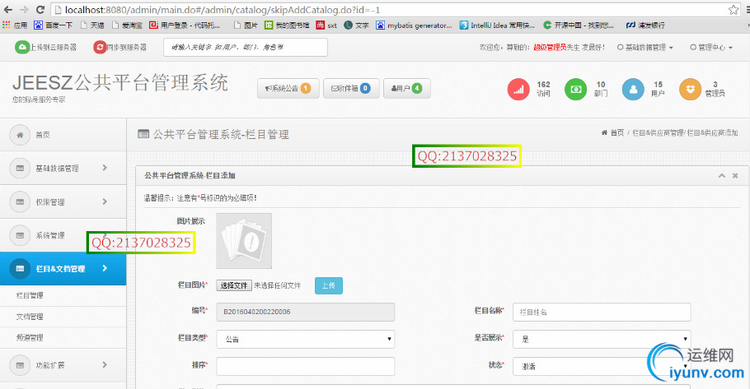Reload the page with the refresh icon
The height and width of the screenshot is (389, 750).
(x=40, y=9)
